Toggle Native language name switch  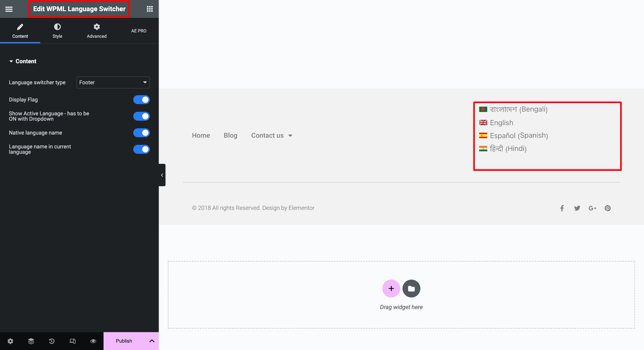(x=141, y=133)
